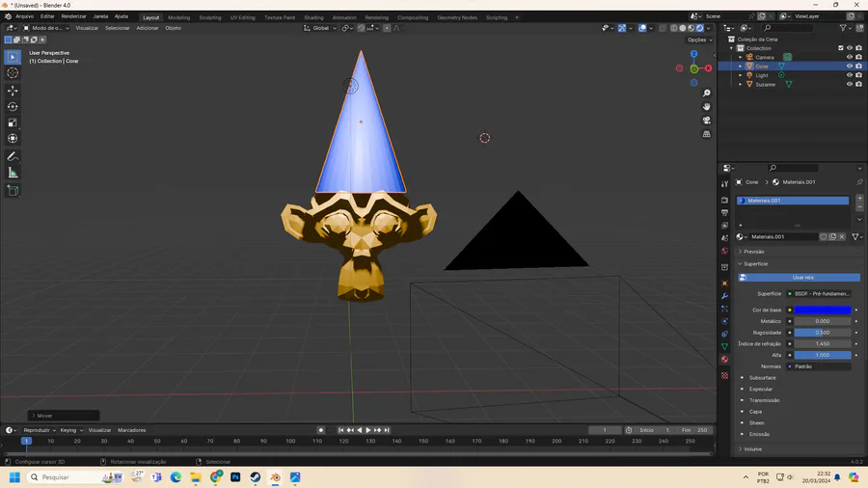Disable Cone in renders camera icon
The height and width of the screenshot is (488, 868).
click(x=858, y=67)
